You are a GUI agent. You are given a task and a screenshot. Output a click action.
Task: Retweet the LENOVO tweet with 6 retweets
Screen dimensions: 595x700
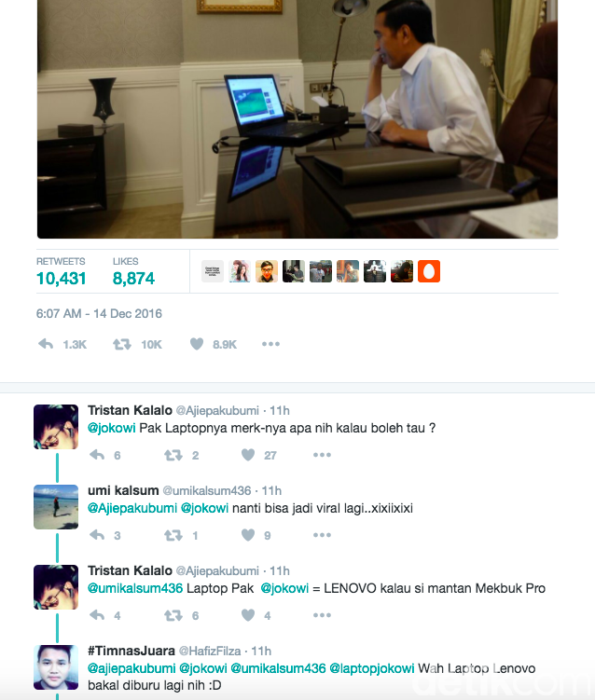(173, 615)
